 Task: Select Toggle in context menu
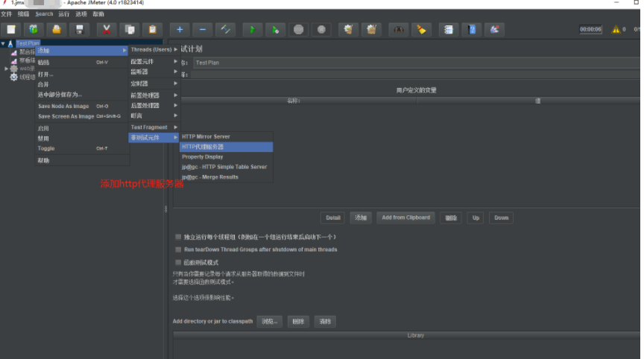pyautogui.click(x=82, y=148)
